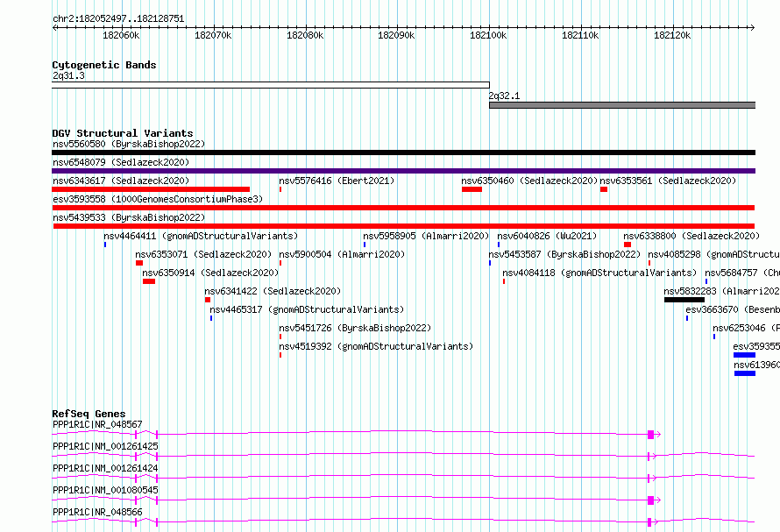Click the 182090k ruler tick label
The width and height of the screenshot is (780, 532).
point(396,35)
